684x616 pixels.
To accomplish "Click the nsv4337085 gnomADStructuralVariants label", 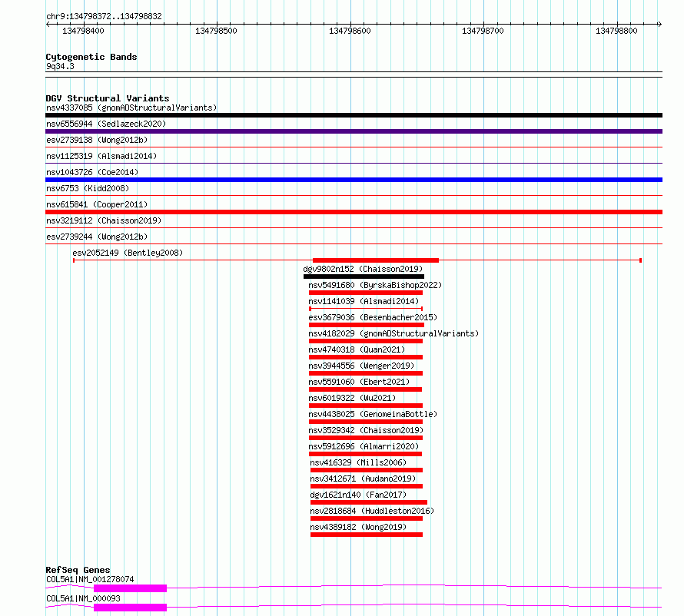I will 131,108.
